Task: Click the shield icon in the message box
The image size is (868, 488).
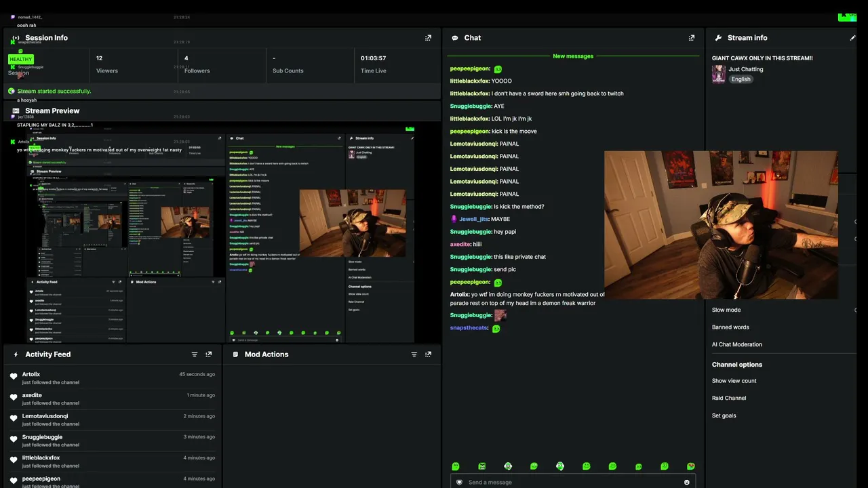Action: 459,483
